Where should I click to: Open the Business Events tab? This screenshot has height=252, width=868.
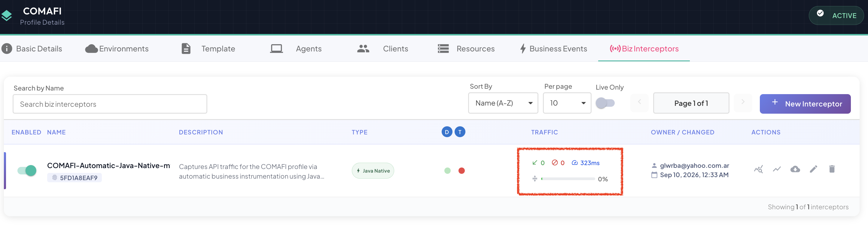point(553,49)
